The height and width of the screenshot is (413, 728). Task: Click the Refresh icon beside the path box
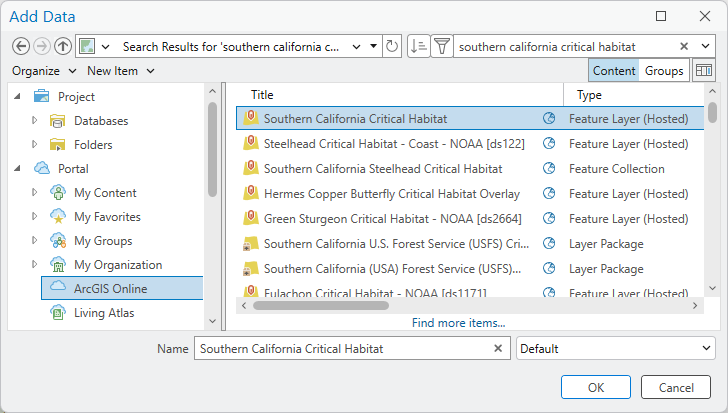pos(392,46)
